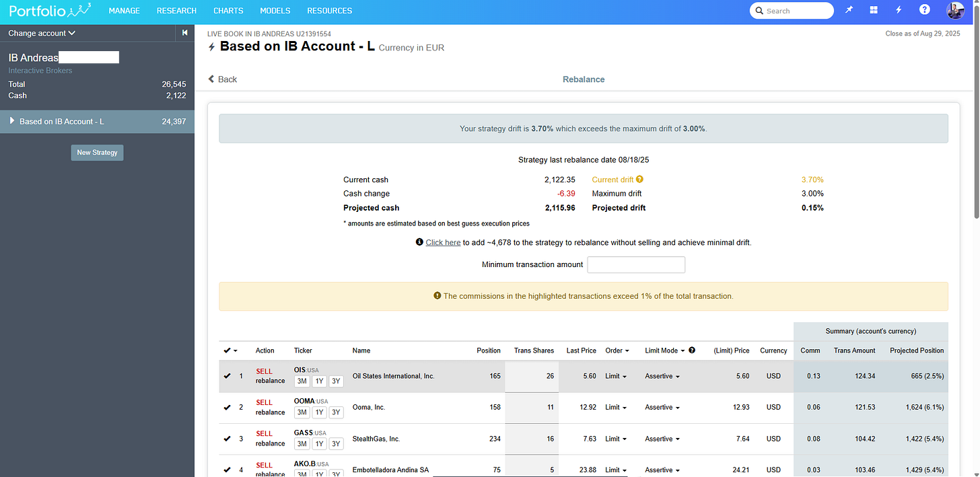Open the Assertive dropdown for OOMA
Image resolution: width=980 pixels, height=477 pixels.
pos(662,408)
